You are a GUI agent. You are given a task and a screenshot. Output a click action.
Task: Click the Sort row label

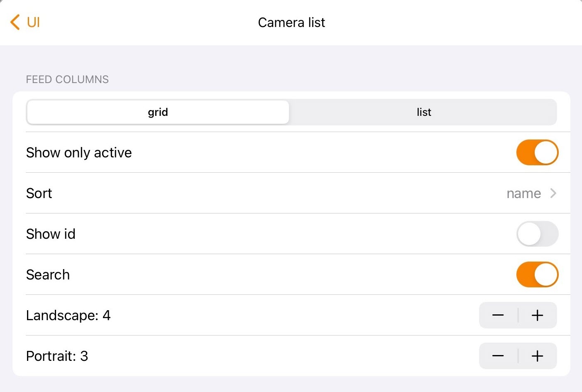click(x=39, y=194)
